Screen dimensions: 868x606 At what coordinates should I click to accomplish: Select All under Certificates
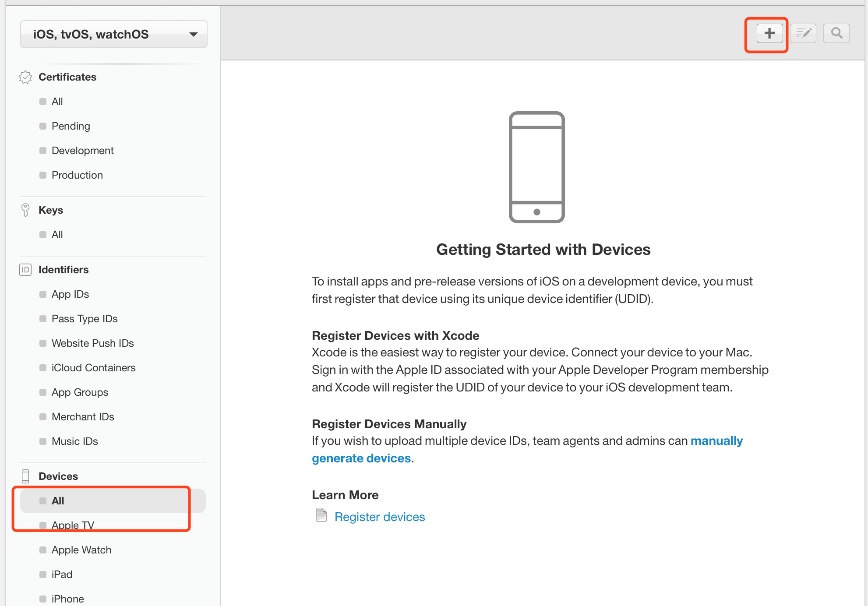(x=57, y=102)
